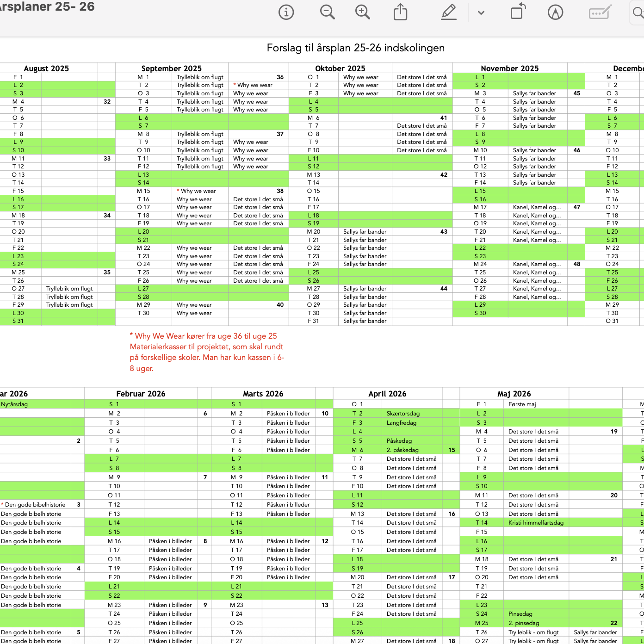Screen dimensions: 644x644
Task: Open the form filling text-field icon
Action: 600,12
